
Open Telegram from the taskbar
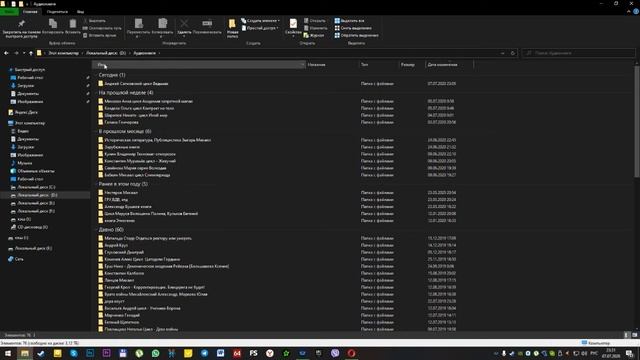point(204,353)
